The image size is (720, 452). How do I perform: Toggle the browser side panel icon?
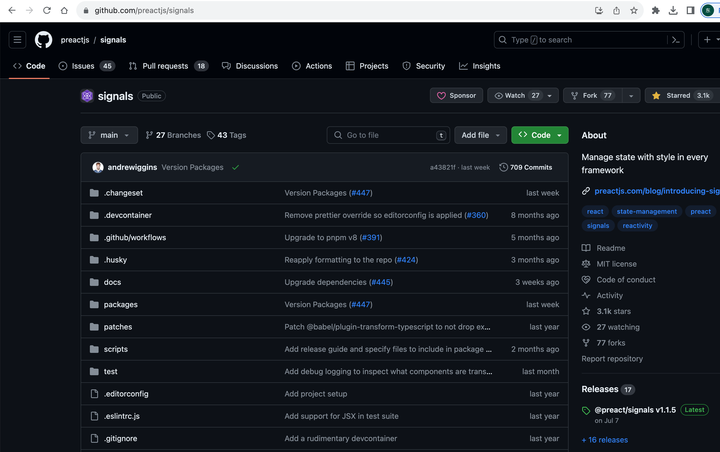click(690, 11)
